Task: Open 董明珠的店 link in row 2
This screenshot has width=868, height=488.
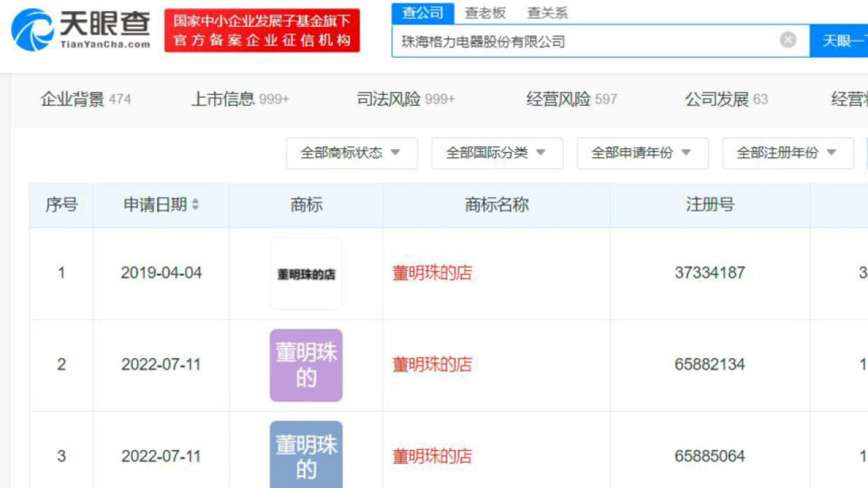Action: [x=432, y=365]
